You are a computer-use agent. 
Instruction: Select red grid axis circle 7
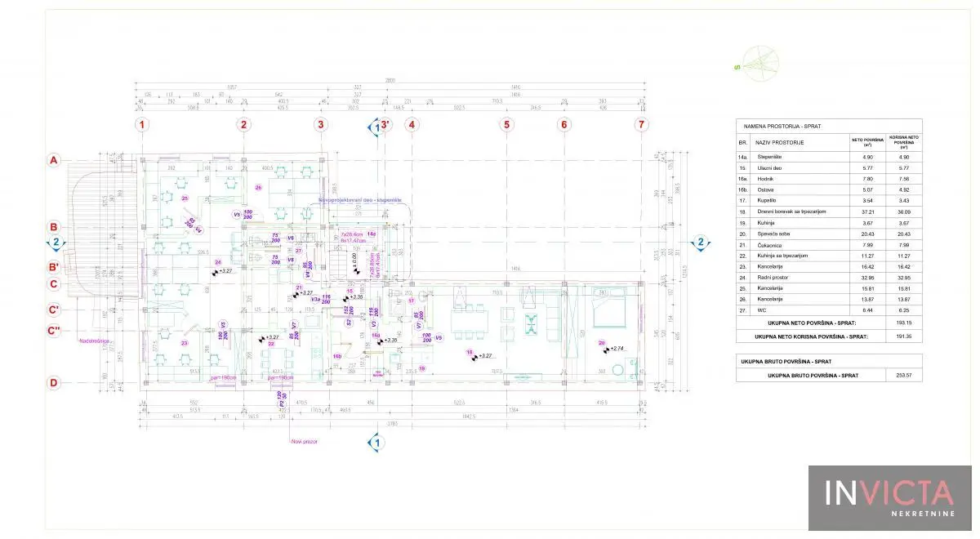(x=642, y=125)
